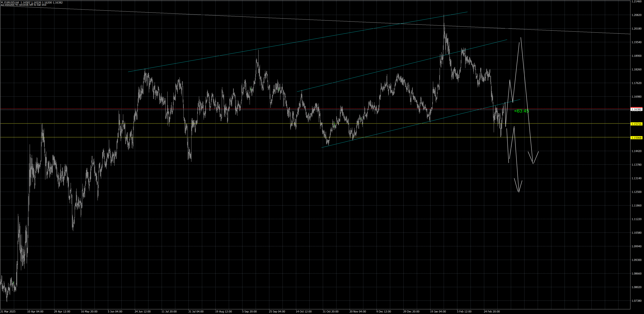Image resolution: width=644 pixels, height=314 pixels.
Task: Click the 1.09940 value on price scale
Action: (636, 246)
